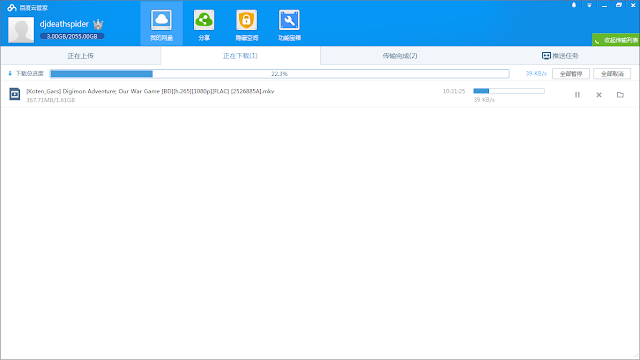This screenshot has height=360, width=640.
Task: Click the overall download progress bar 22.3%
Action: coord(280,74)
